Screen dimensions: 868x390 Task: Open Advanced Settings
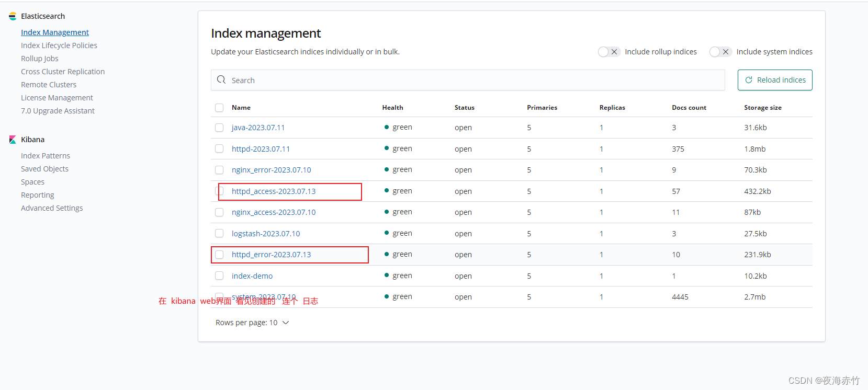[52, 208]
